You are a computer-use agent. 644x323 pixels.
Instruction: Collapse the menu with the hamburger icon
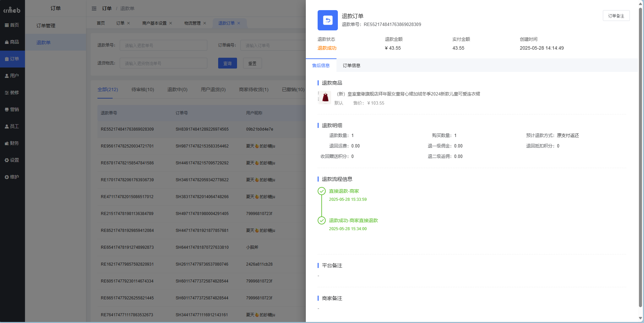point(94,8)
